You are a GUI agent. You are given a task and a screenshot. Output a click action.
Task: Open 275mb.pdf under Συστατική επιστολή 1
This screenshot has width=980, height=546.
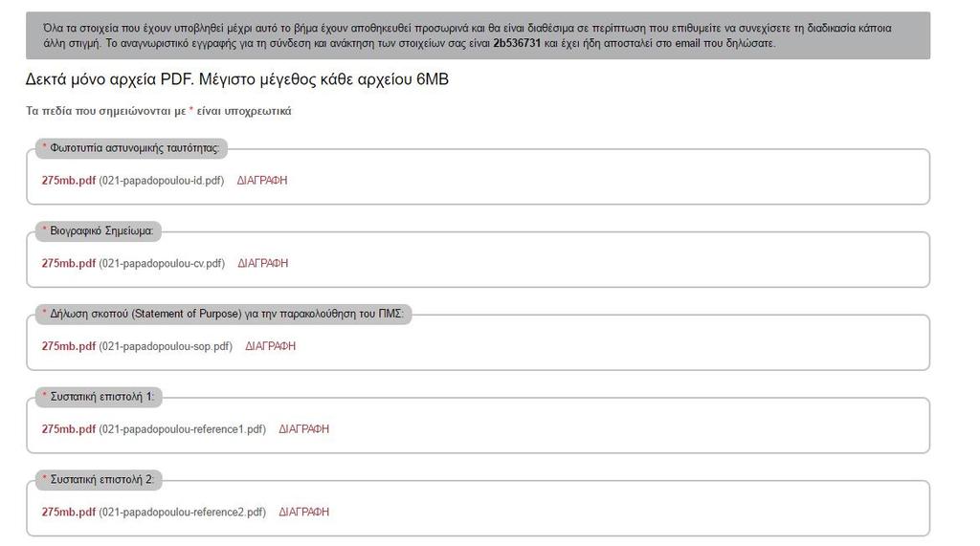click(69, 429)
